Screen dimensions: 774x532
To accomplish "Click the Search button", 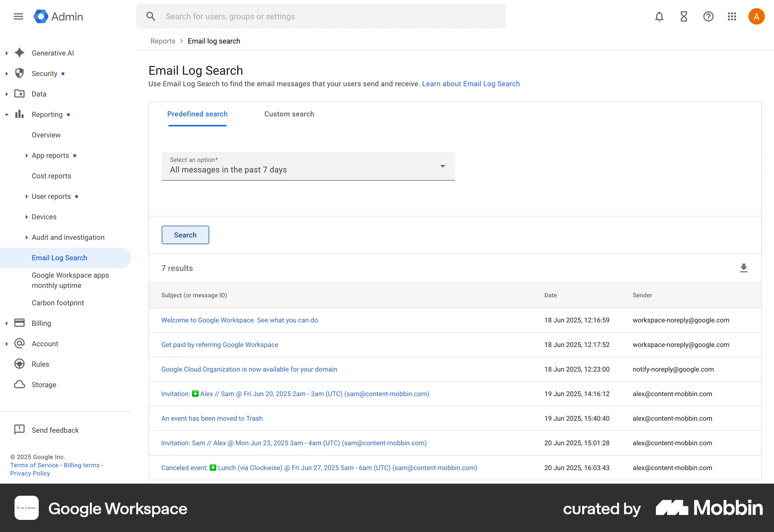I will coord(185,235).
